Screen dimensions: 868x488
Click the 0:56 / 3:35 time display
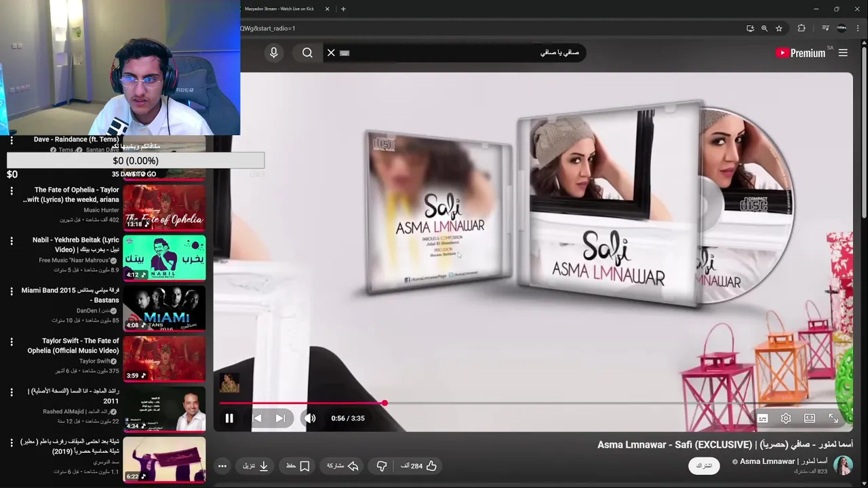tap(348, 418)
